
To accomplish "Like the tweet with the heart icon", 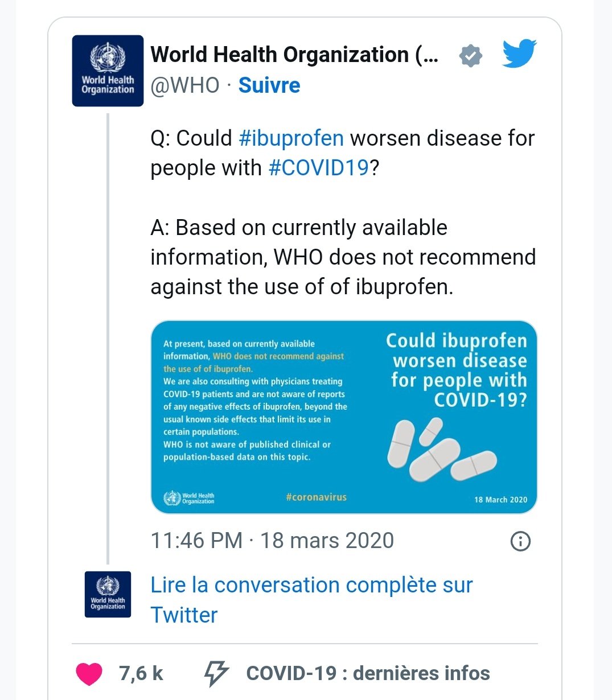I will 89,674.
